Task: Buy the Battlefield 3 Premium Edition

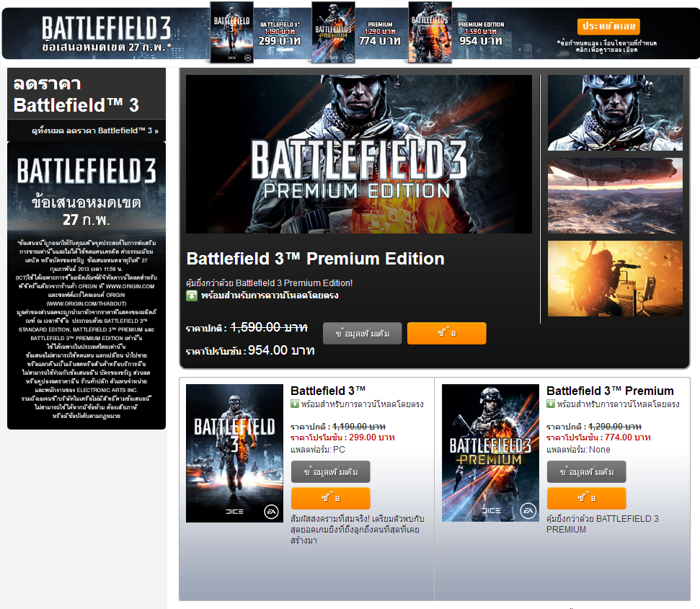Action: point(446,333)
